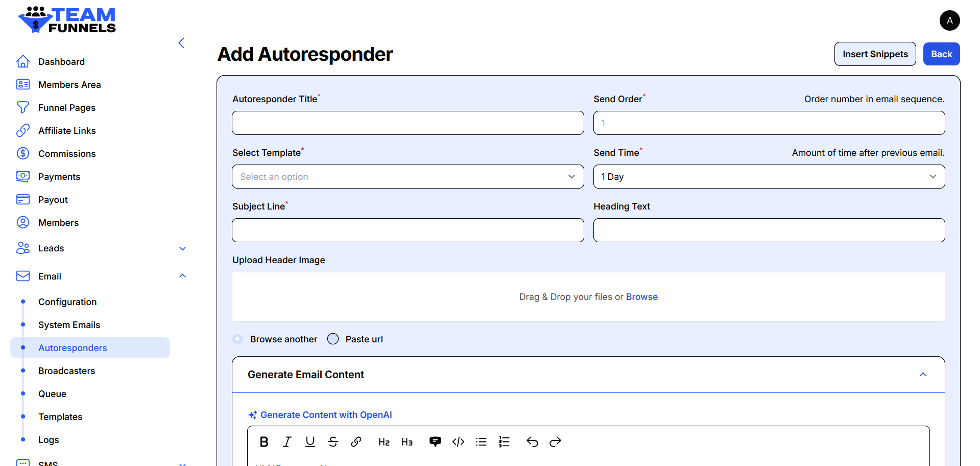Collapse the sidebar with the arrow icon
The width and height of the screenshot is (980, 466).
pyautogui.click(x=181, y=43)
